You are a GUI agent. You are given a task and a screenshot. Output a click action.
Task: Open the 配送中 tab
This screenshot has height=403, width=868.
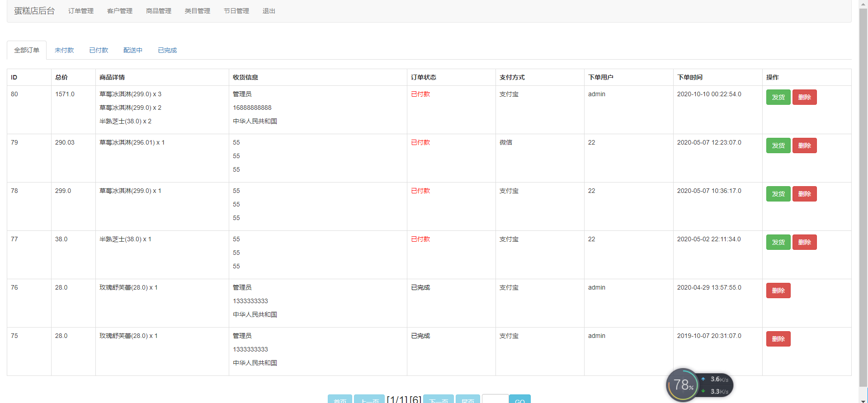tap(133, 50)
